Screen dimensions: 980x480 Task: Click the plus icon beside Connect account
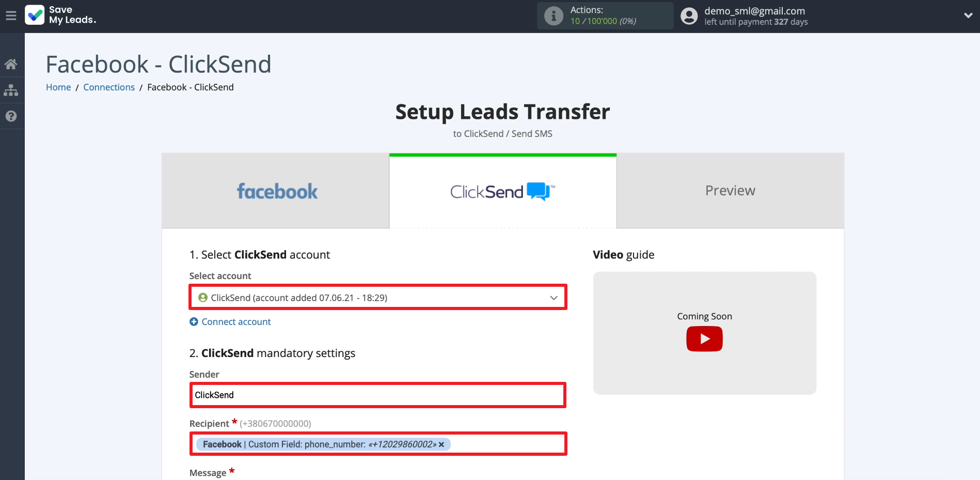click(x=194, y=322)
